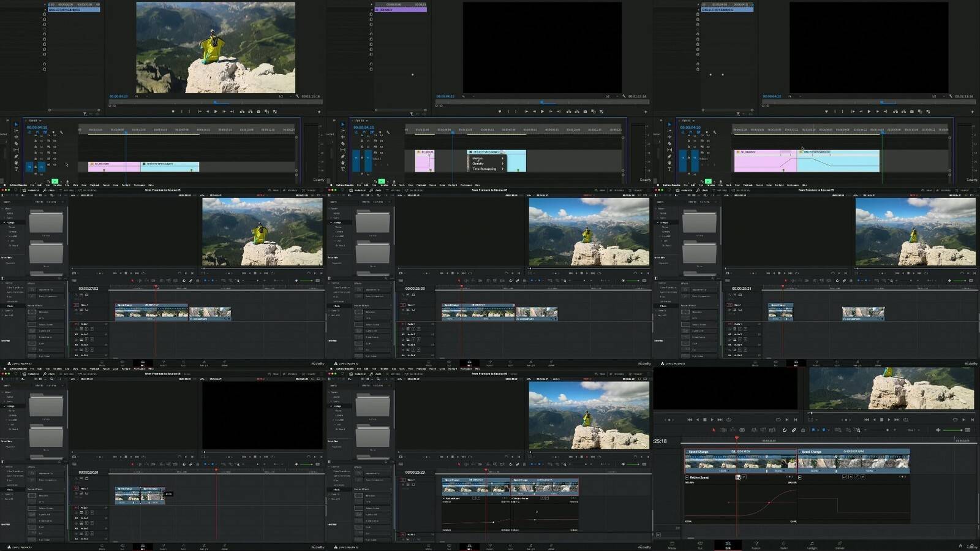Image resolution: width=980 pixels, height=551 pixels.
Task: Select the Ripple Edit tool in Premiere wingsuit-preview frame
Action: pos(16,137)
